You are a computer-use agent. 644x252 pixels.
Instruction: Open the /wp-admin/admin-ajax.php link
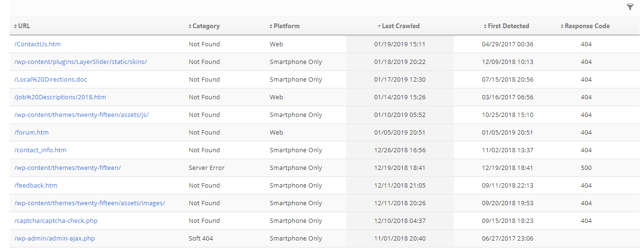click(x=54, y=239)
